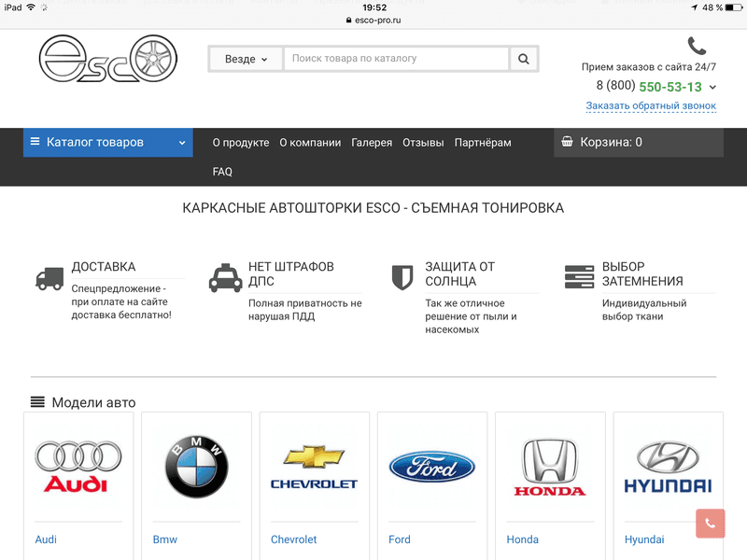The width and height of the screenshot is (747, 560).
Task: Open the BMW logo thumbnail
Action: pyautogui.click(x=197, y=467)
